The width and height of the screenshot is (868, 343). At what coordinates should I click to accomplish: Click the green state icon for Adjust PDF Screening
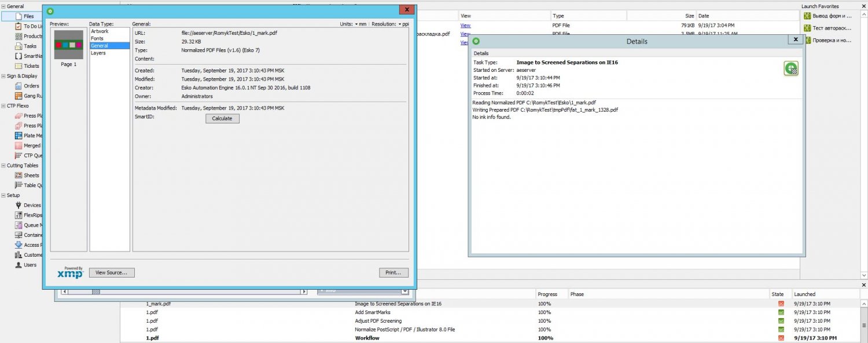coord(781,321)
